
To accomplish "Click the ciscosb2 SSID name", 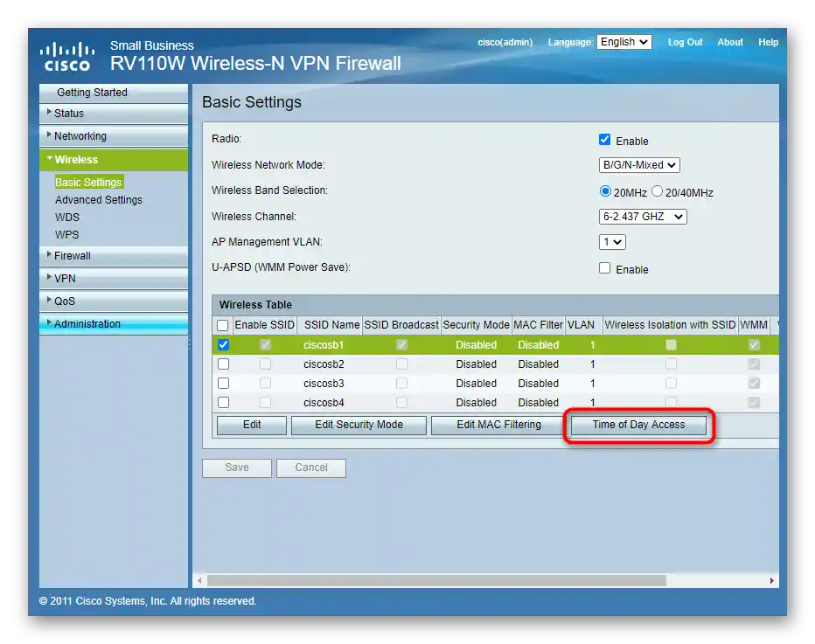I will (x=324, y=364).
